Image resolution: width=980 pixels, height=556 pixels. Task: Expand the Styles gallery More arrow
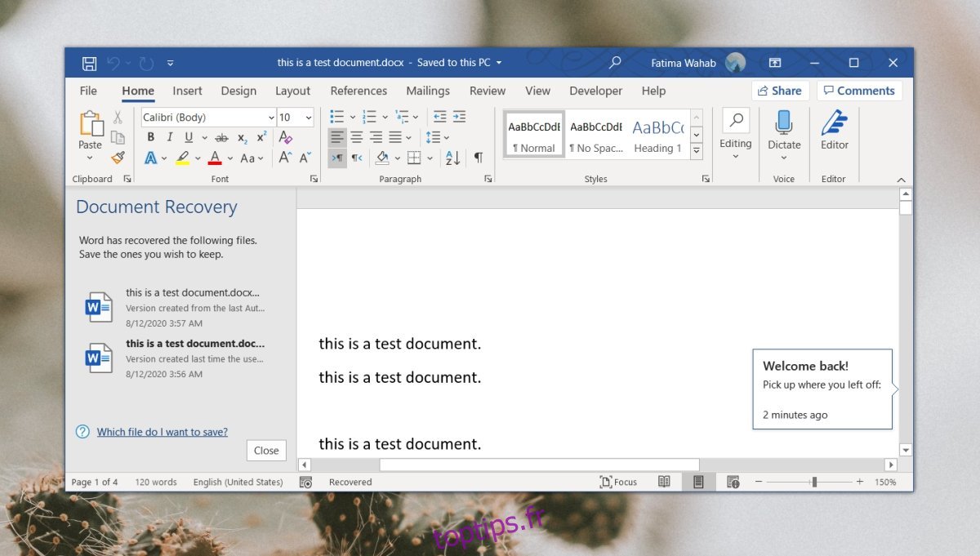[696, 151]
